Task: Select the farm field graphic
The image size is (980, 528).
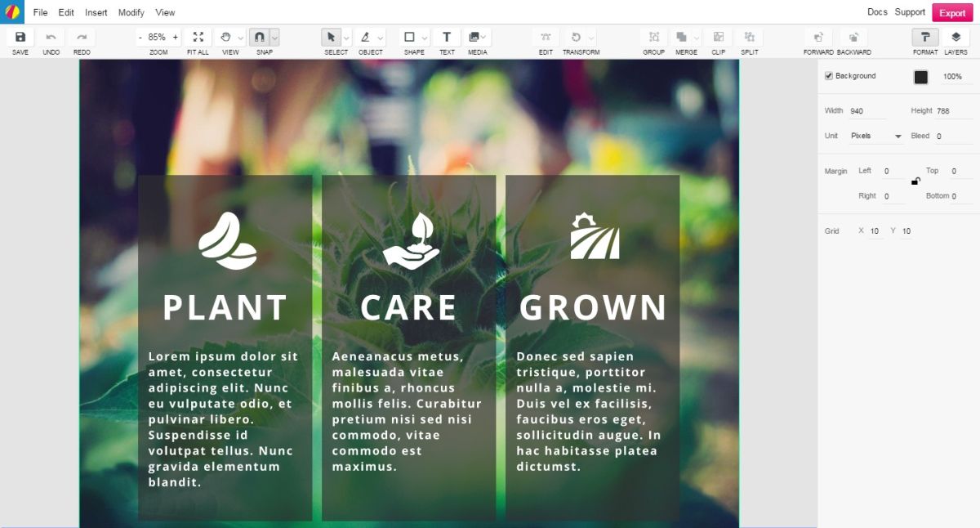Action: pos(595,236)
